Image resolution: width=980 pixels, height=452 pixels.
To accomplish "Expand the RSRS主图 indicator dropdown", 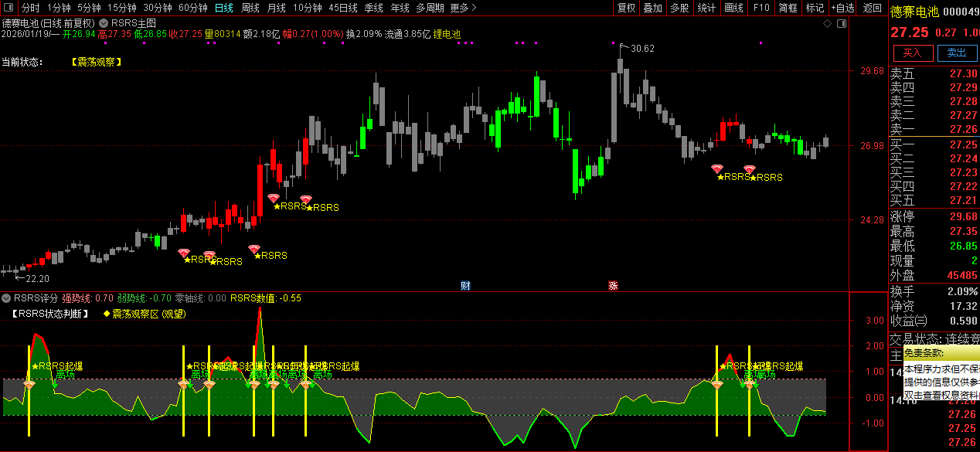I will pos(104,23).
